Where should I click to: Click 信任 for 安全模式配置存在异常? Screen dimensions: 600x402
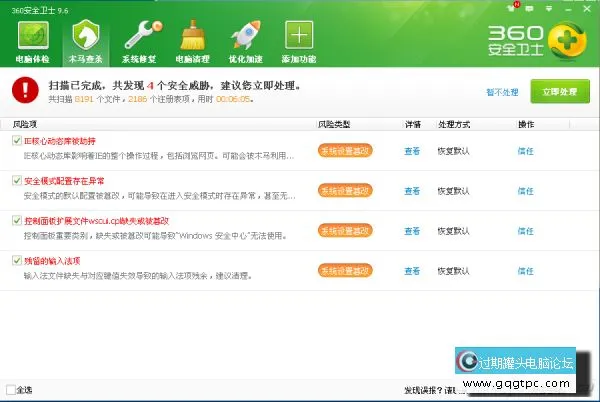tap(525, 191)
